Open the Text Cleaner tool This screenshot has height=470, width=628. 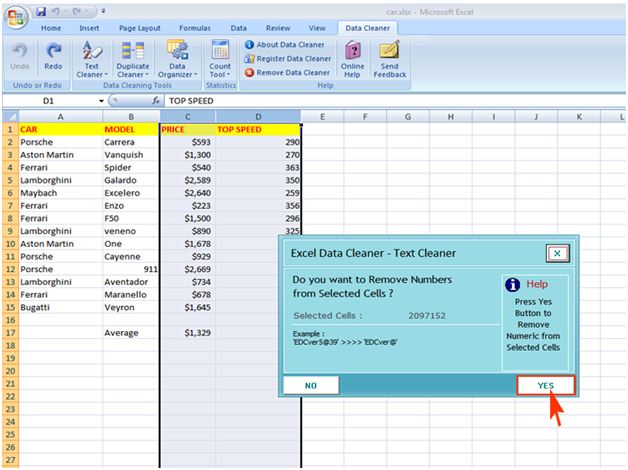[x=92, y=59]
